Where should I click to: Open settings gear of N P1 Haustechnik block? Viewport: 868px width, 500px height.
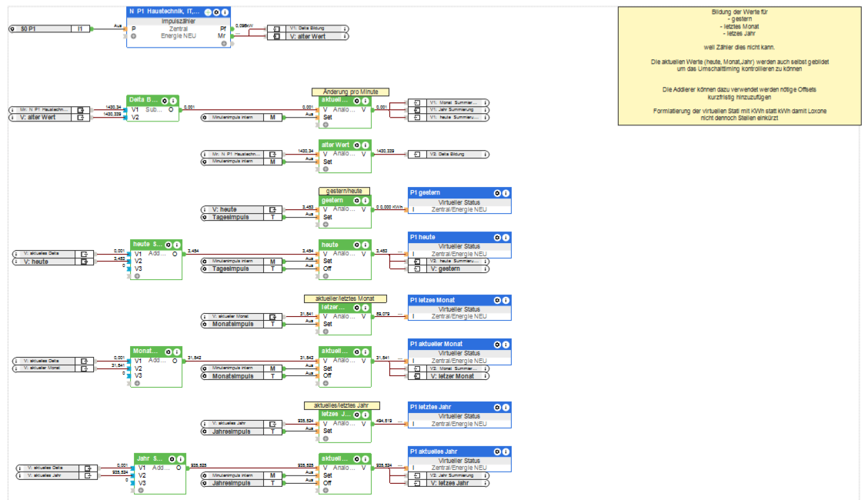click(216, 12)
